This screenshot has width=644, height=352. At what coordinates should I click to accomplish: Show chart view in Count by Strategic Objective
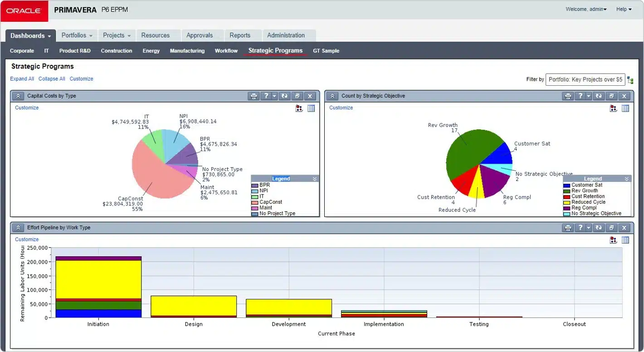point(614,108)
